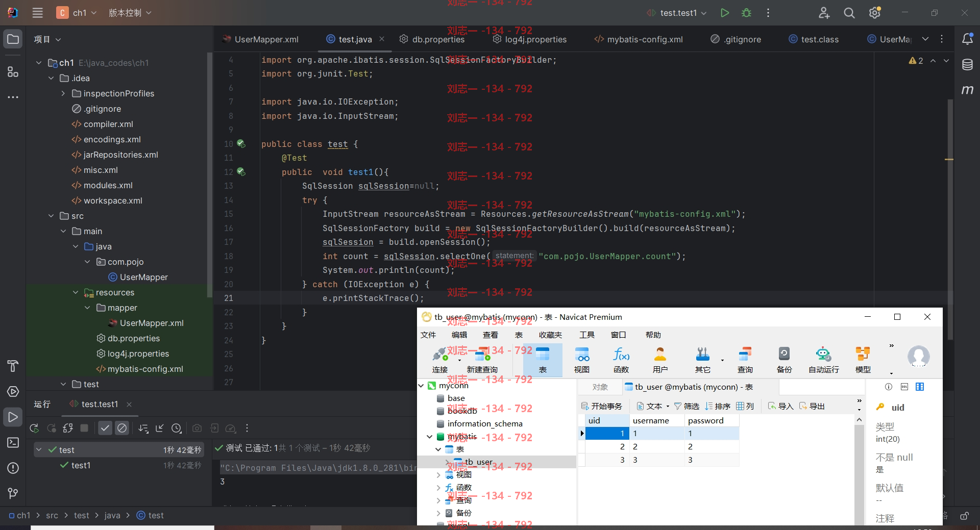980x530 pixels.
Task: Click Navicat Begin Transaction button
Action: (601, 406)
